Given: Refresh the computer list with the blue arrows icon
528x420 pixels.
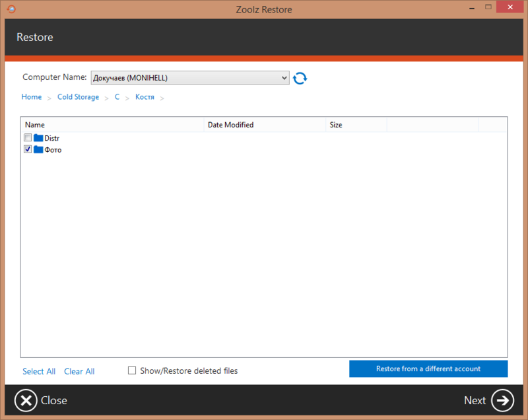Looking at the screenshot, I should click(x=300, y=78).
